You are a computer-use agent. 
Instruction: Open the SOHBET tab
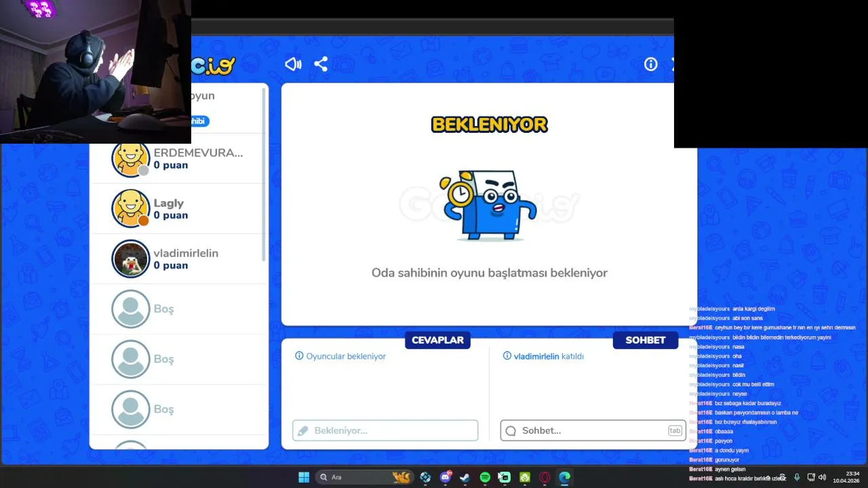point(646,340)
